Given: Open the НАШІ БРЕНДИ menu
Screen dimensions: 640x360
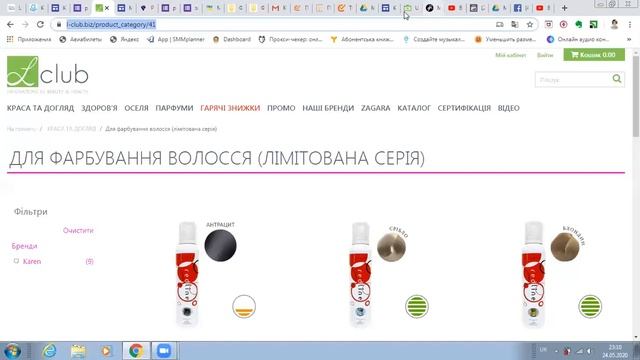Looking at the screenshot, I should coord(328,108).
